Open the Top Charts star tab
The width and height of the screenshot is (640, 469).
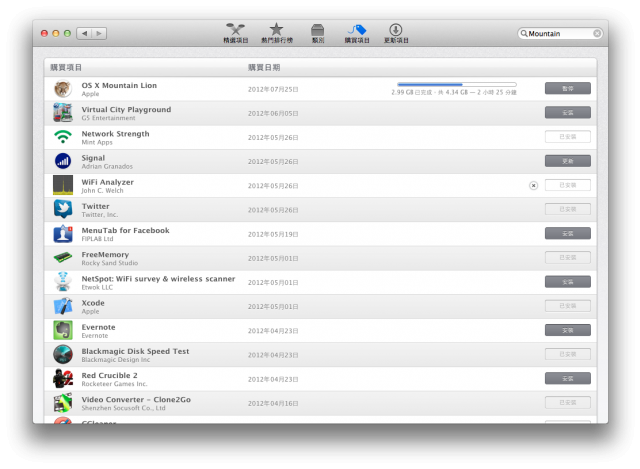coord(277,33)
